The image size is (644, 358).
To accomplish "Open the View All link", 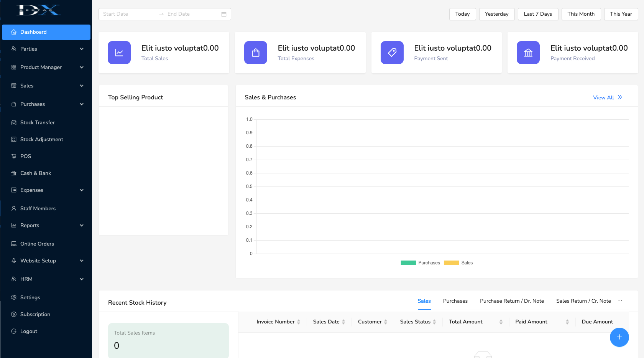I will pos(607,97).
